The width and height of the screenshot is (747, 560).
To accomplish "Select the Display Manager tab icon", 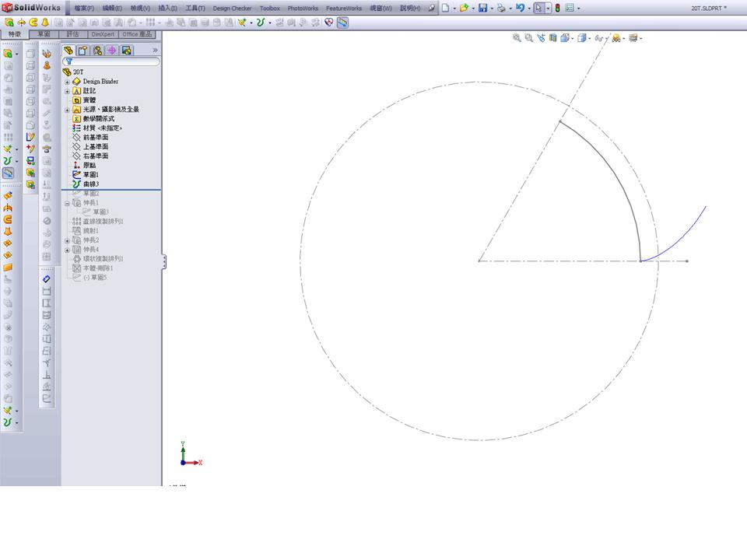I will (126, 51).
